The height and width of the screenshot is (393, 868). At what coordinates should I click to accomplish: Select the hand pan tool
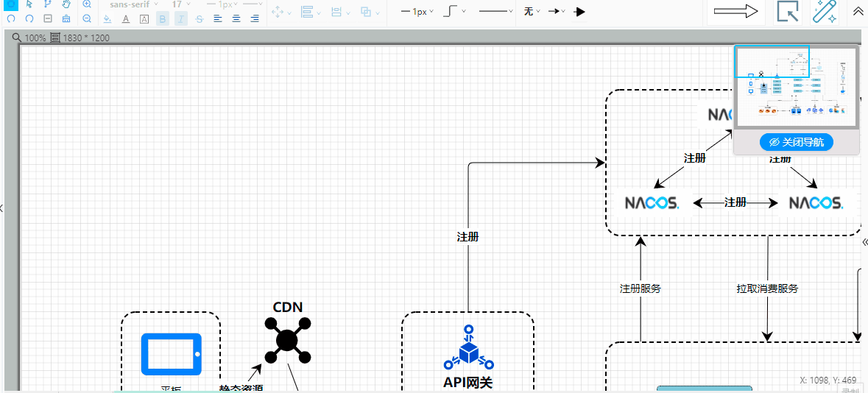(66, 4)
